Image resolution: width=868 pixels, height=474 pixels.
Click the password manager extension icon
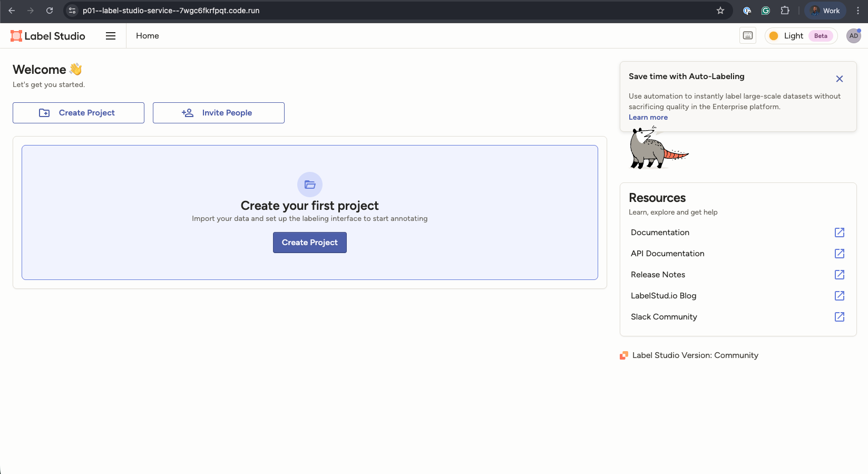(x=747, y=11)
